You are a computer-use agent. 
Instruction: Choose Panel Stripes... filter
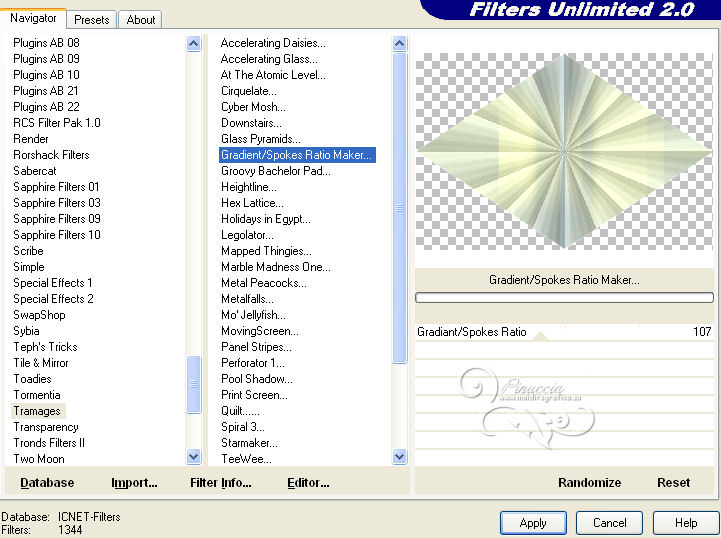click(256, 347)
